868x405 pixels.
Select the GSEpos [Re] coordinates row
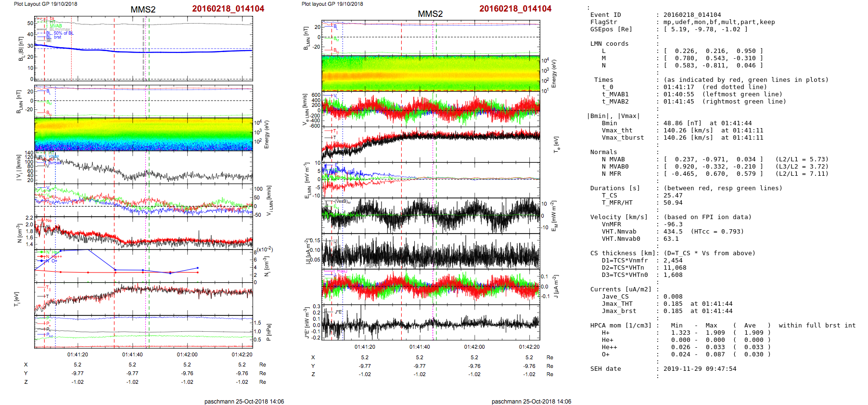pos(669,29)
